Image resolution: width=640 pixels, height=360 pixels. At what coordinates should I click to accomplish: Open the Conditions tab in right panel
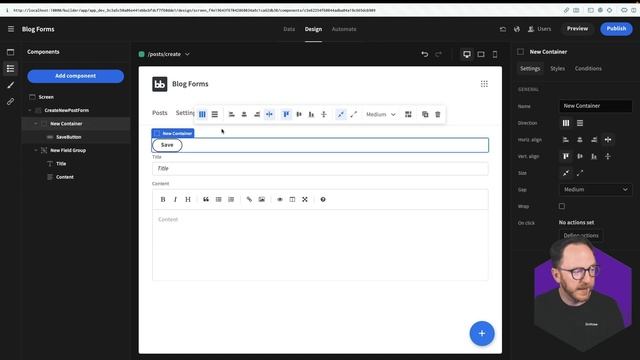[x=588, y=69]
